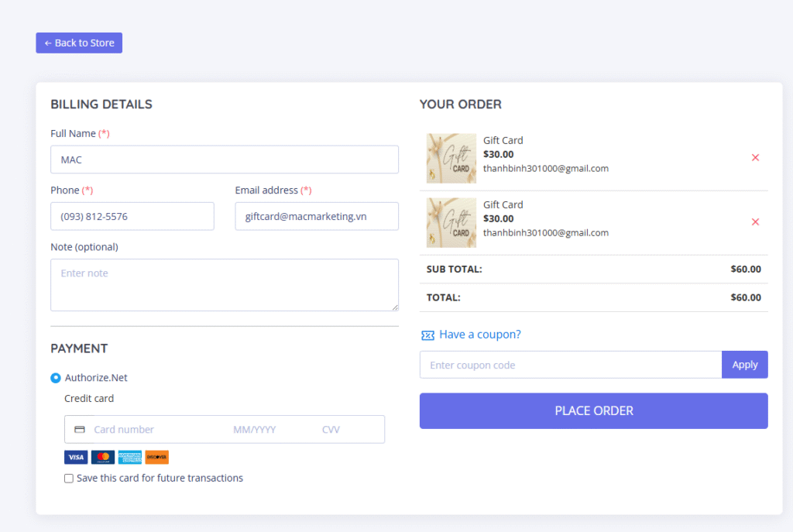Click the Enter coupon code field
This screenshot has width=793, height=532.
[x=571, y=365]
